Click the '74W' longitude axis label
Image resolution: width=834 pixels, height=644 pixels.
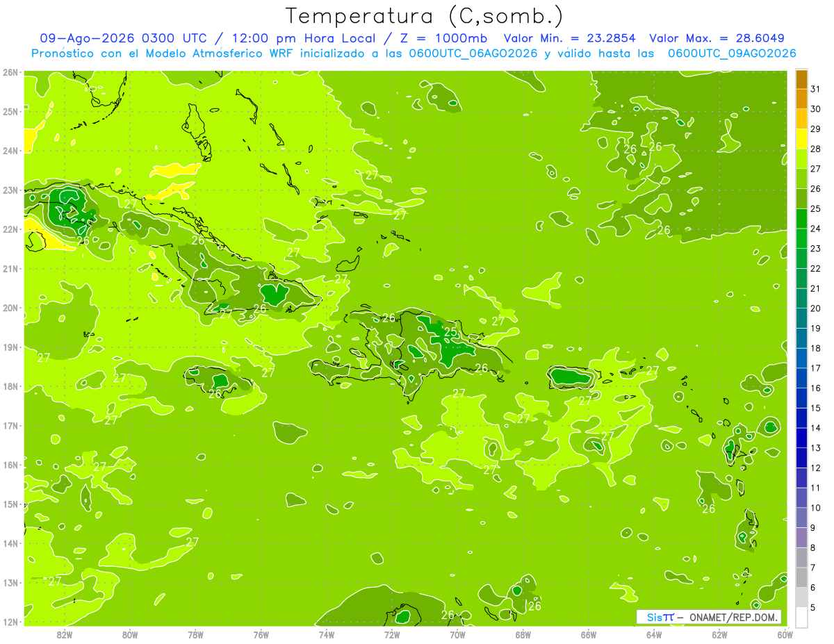327,634
